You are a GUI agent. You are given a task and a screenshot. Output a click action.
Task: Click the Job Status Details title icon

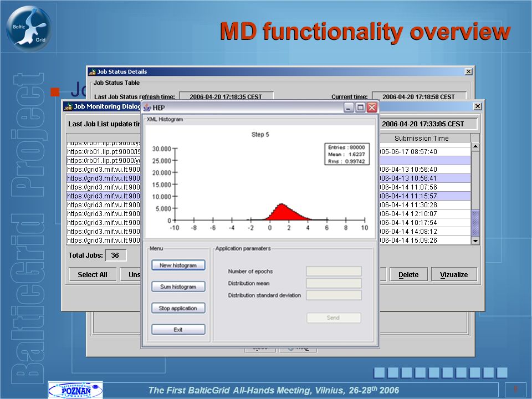pyautogui.click(x=93, y=72)
